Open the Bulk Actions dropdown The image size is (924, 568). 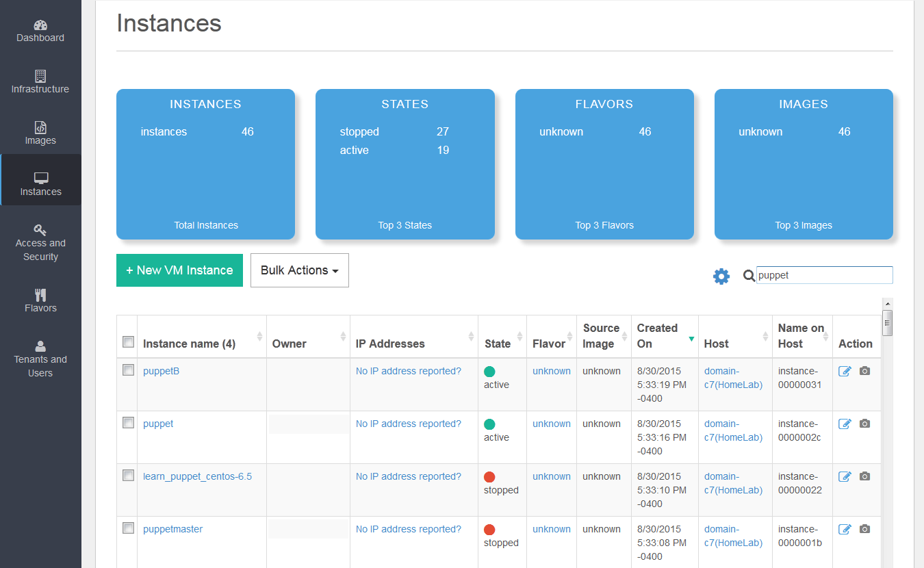(x=299, y=270)
